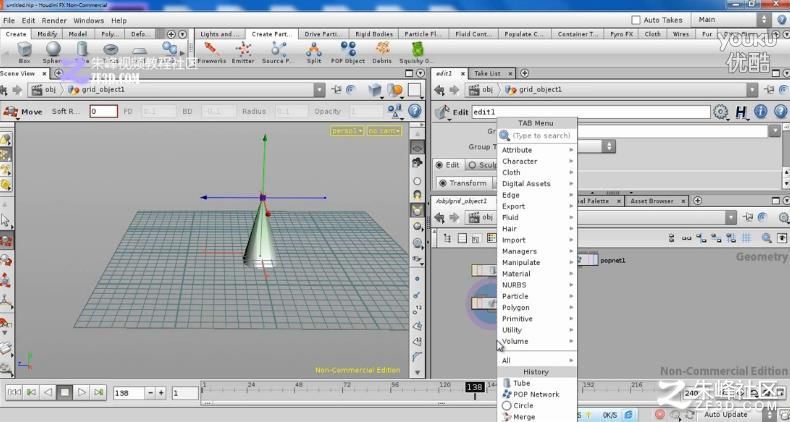Click the Source Particle shelf tool
The height and width of the screenshot is (422, 790).
278,52
